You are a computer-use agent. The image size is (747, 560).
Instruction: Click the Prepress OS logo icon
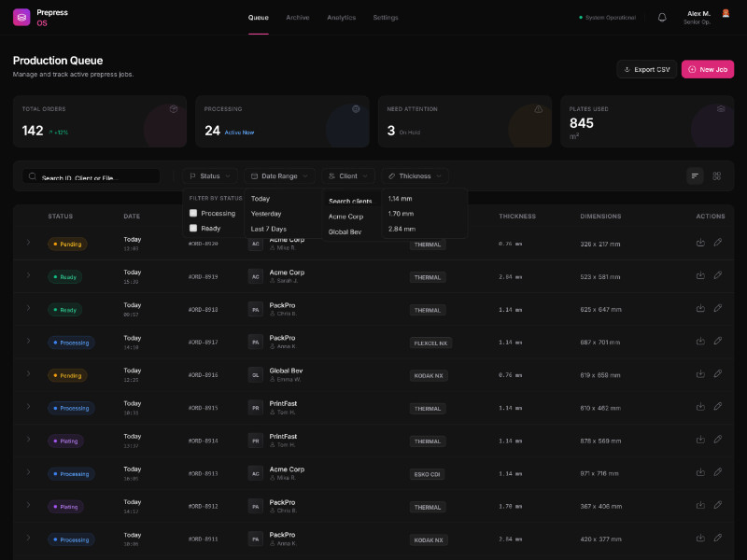pos(21,17)
